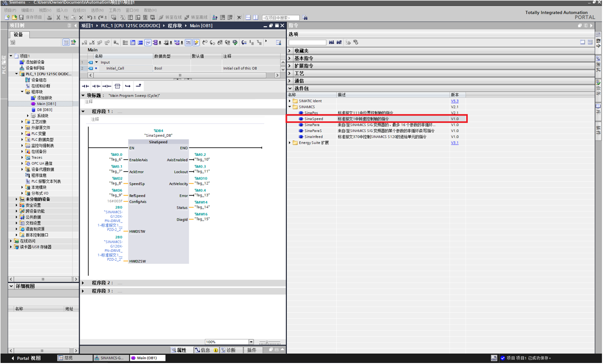Click the delete X icon in main toolbar

(81, 17)
